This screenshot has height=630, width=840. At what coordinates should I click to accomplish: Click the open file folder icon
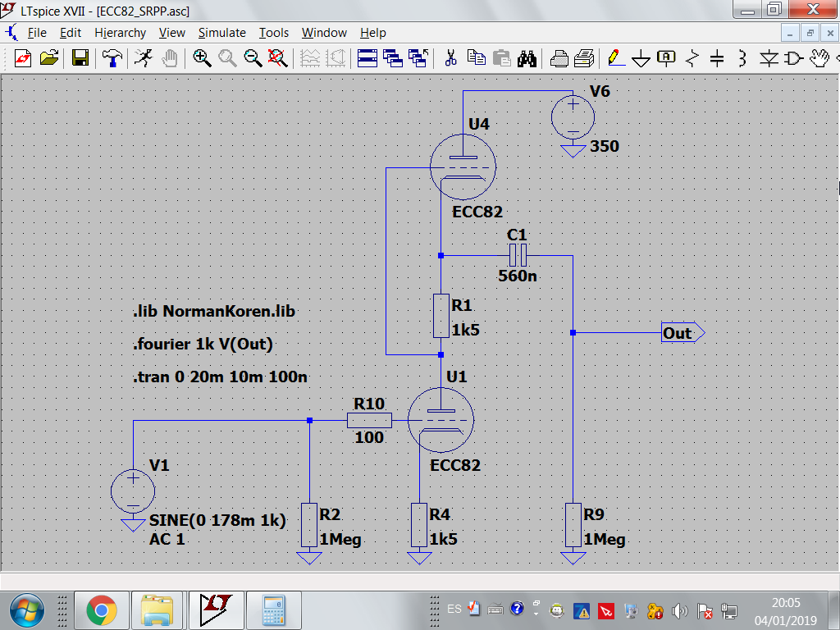[x=48, y=58]
